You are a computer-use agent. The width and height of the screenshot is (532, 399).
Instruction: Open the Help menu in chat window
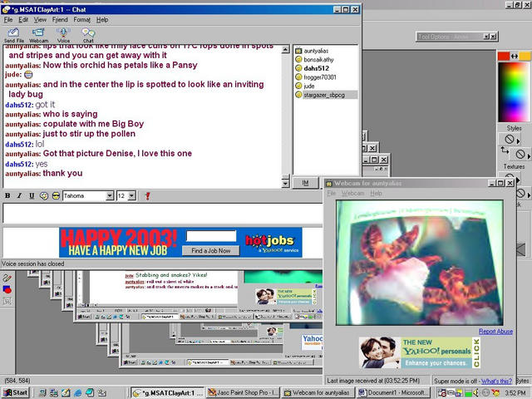[x=102, y=20]
